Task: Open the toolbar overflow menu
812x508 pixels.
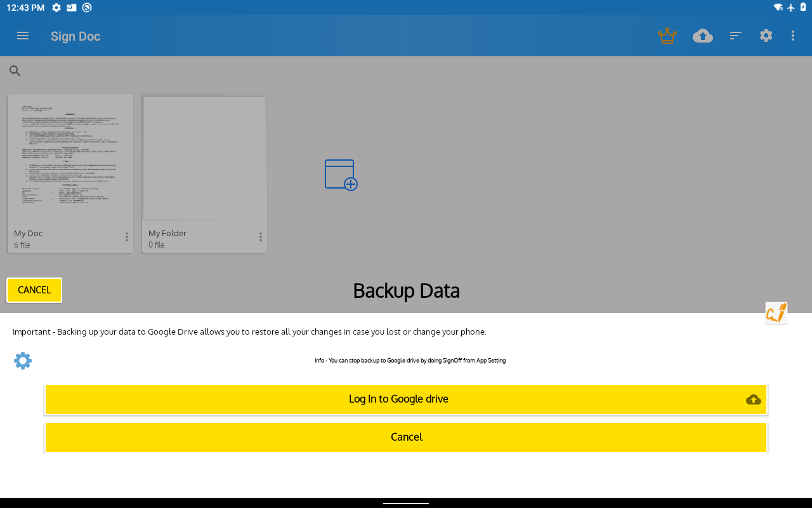Action: [793, 36]
